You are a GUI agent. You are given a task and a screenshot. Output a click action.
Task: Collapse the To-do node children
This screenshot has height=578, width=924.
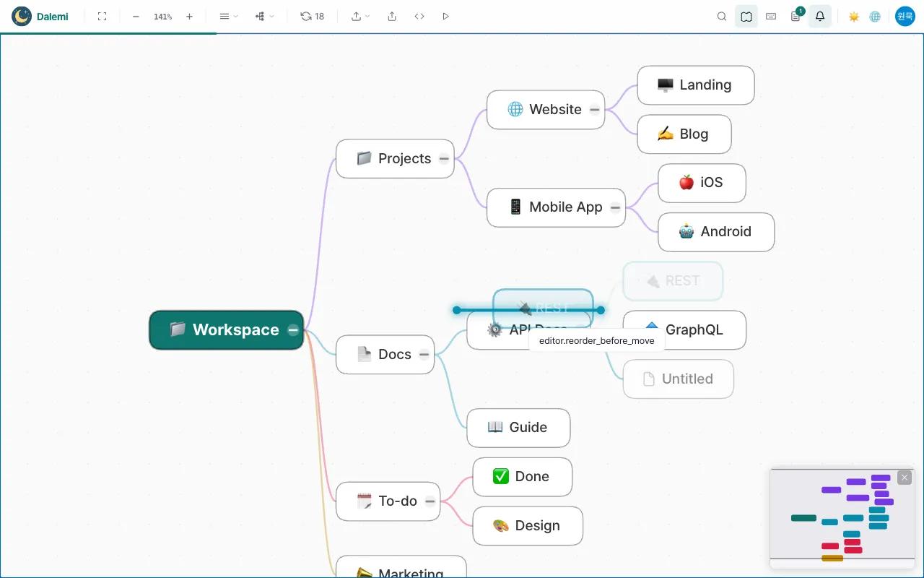click(430, 501)
